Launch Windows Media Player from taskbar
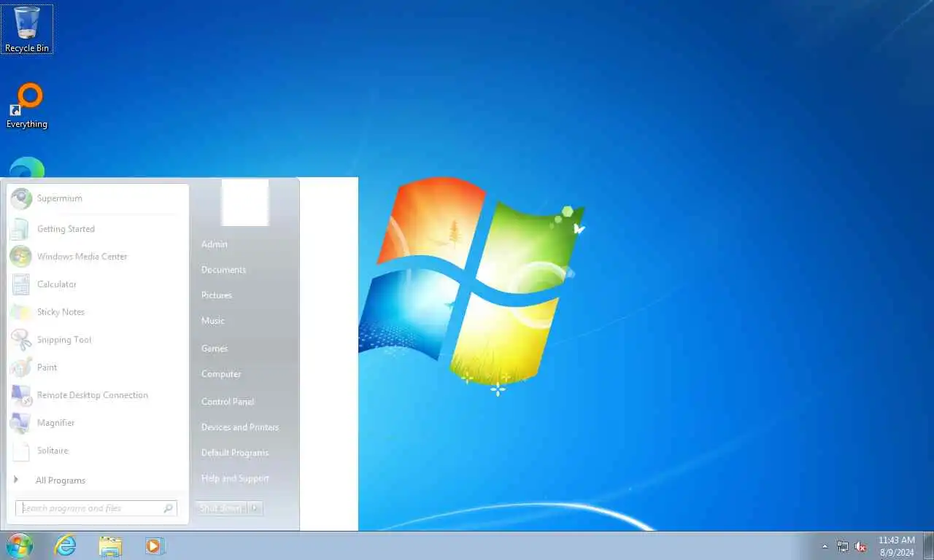The image size is (934, 560). pyautogui.click(x=155, y=545)
